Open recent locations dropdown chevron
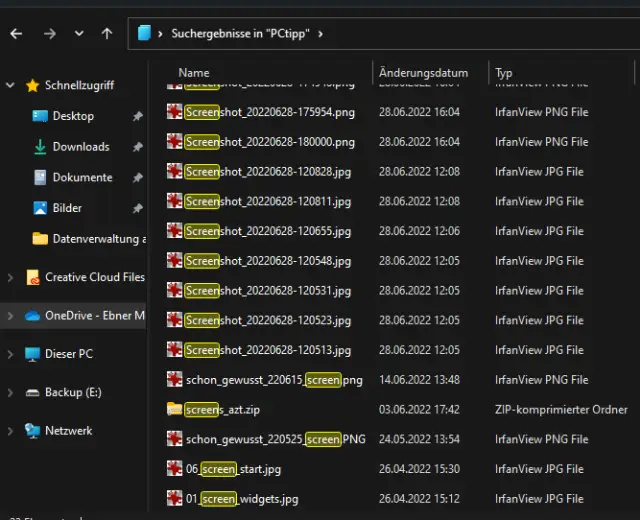The image size is (640, 520). coord(79,33)
